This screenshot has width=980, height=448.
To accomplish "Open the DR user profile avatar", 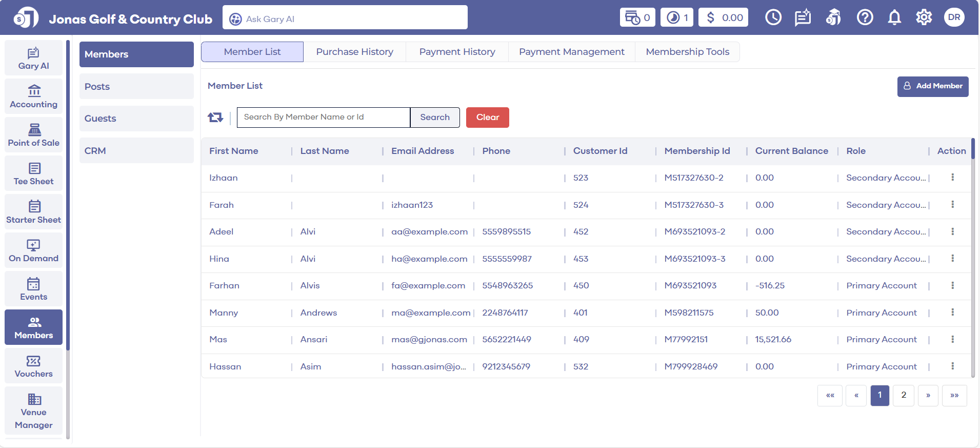I will tap(954, 17).
